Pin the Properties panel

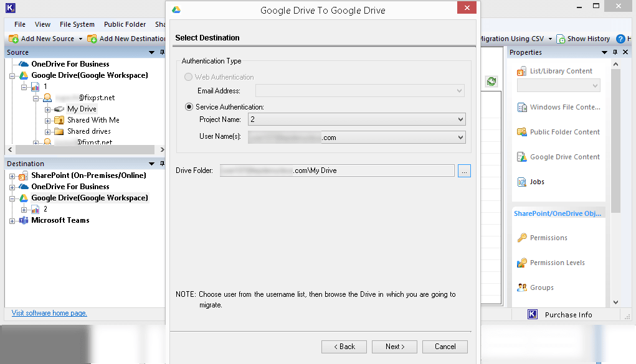(615, 52)
